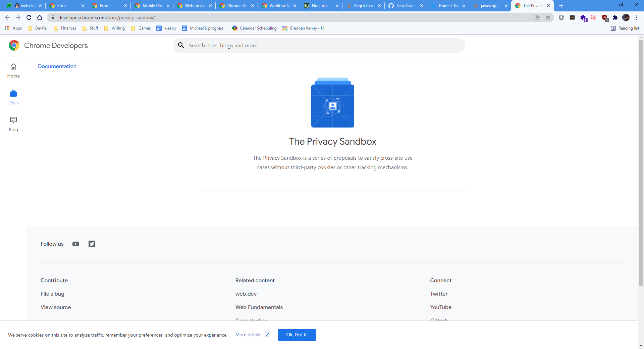Open the three-dot Chrome menu
The width and height of the screenshot is (644, 349).
pos(637,17)
